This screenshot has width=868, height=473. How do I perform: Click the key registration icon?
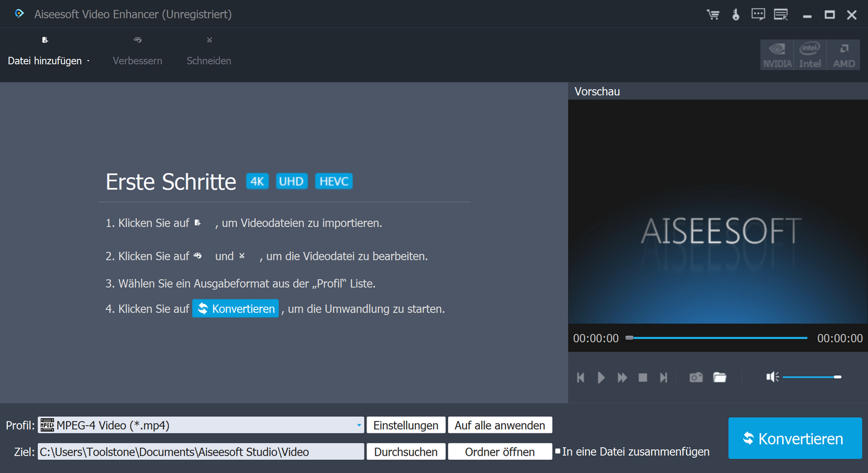click(x=736, y=14)
